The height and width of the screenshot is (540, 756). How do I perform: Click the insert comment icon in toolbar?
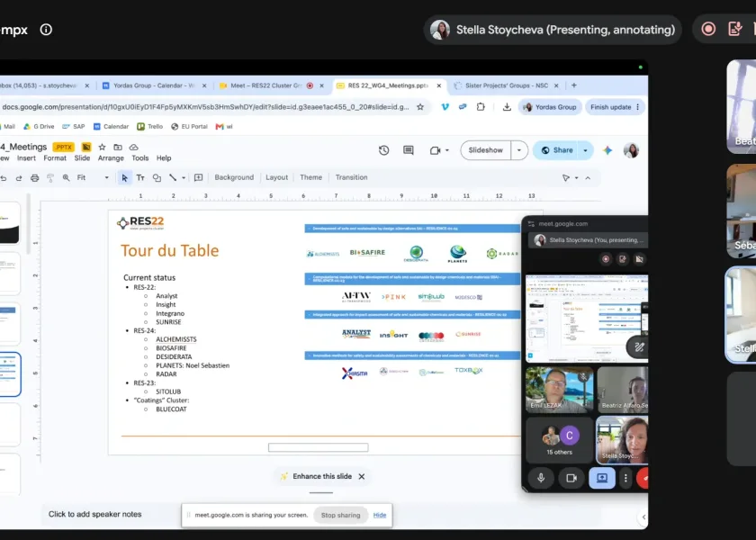click(198, 178)
